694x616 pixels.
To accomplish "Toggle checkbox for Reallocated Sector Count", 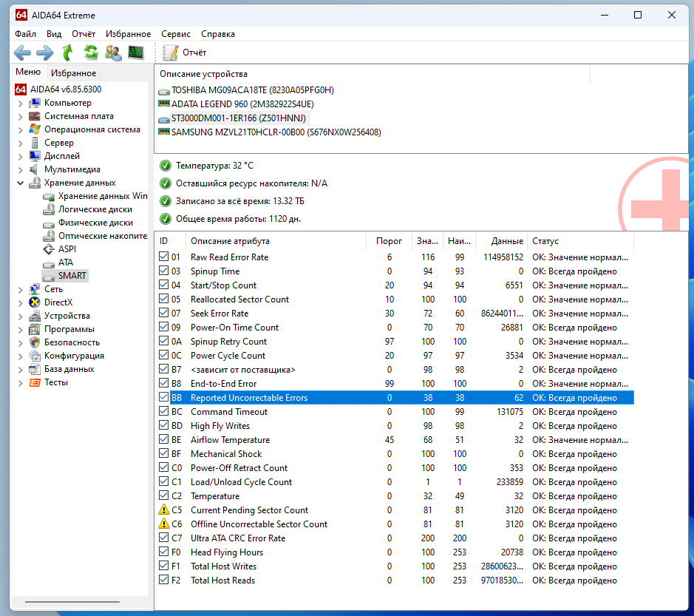I will point(164,299).
